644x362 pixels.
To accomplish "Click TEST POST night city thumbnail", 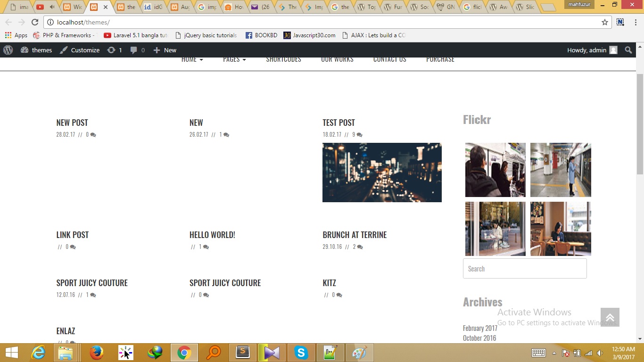I will (x=382, y=173).
